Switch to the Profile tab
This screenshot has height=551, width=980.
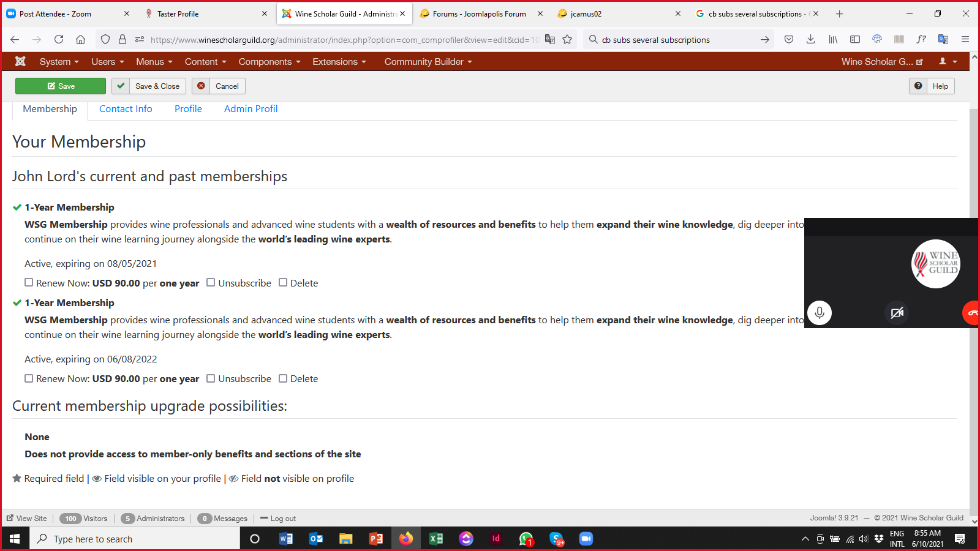188,108
